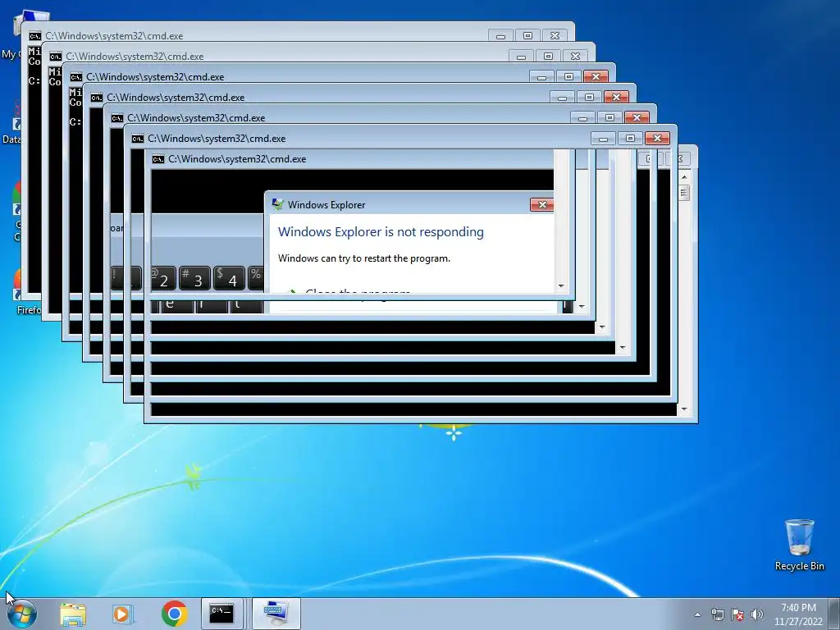Screen dimensions: 840x630
Task: Select the On-Screen Keyboard taskbar button
Action: coord(276,614)
